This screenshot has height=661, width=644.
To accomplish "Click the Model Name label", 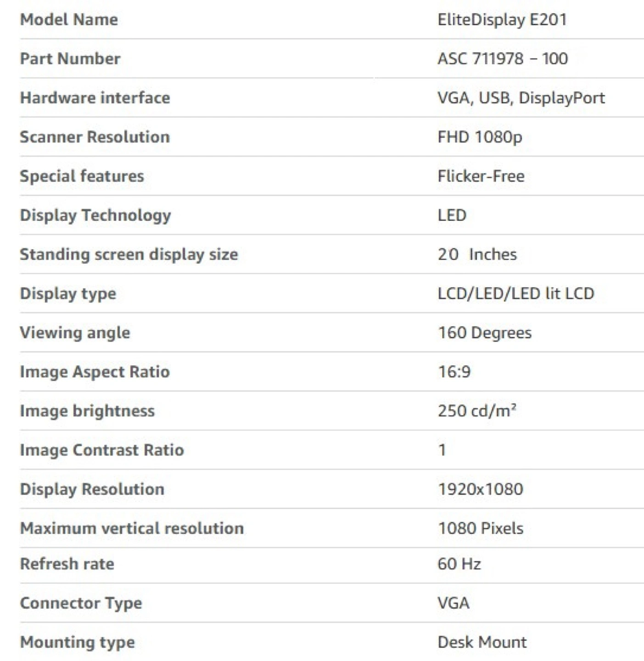I will 69,20.
